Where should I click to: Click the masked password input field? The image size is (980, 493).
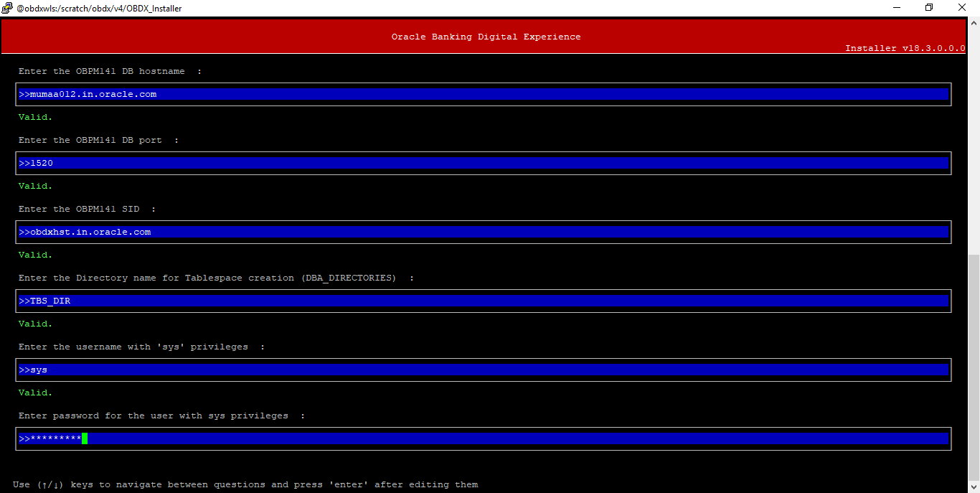(484, 438)
